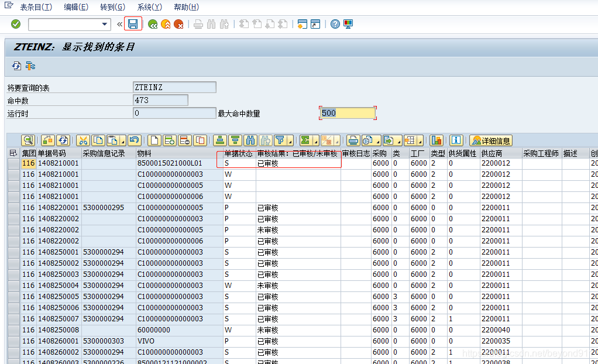Viewport: 598px width, 364px height.
Task: Click the green Enter checkmark icon
Action: pyautogui.click(x=16, y=24)
